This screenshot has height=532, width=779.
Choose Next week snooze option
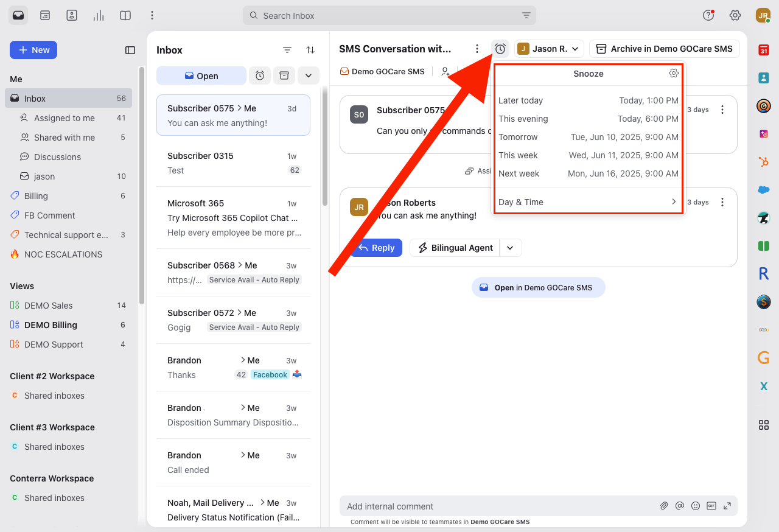point(589,173)
